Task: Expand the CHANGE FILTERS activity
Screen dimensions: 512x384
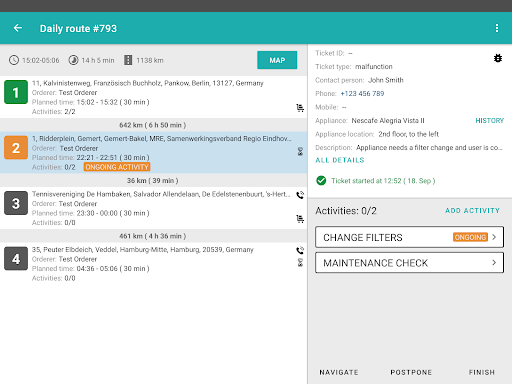Action: 409,237
